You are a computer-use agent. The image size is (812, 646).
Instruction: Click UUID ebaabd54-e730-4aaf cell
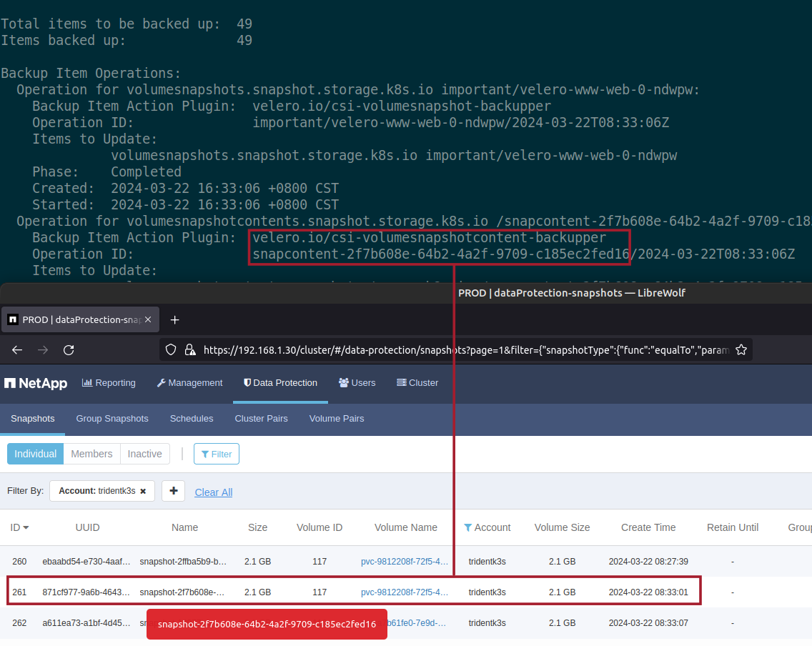click(x=86, y=562)
